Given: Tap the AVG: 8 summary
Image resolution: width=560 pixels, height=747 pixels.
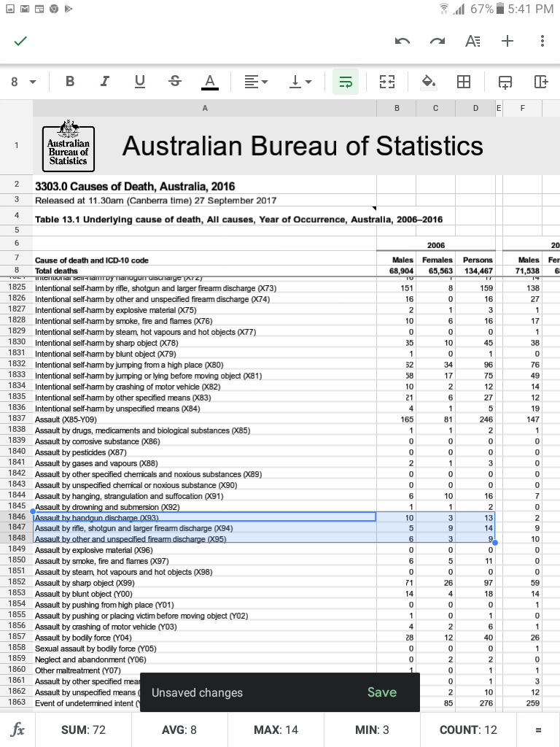Looking at the screenshot, I should point(179,729).
